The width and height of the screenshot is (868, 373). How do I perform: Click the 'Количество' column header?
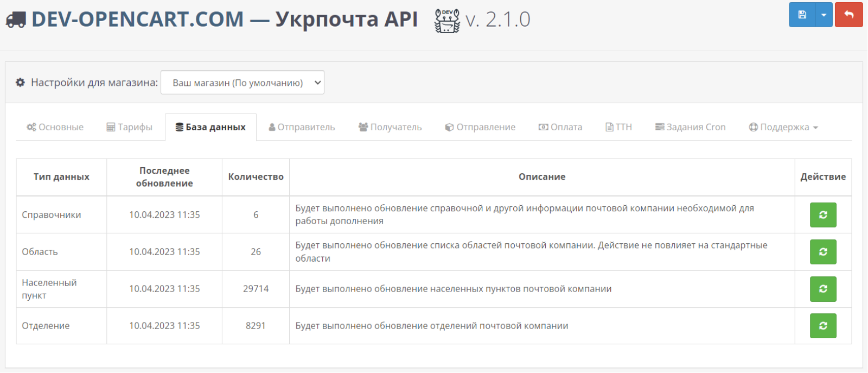point(256,177)
